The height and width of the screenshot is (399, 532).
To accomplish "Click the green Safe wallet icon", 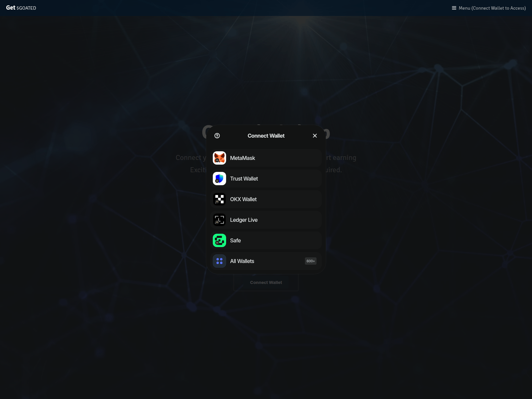I will [x=219, y=240].
